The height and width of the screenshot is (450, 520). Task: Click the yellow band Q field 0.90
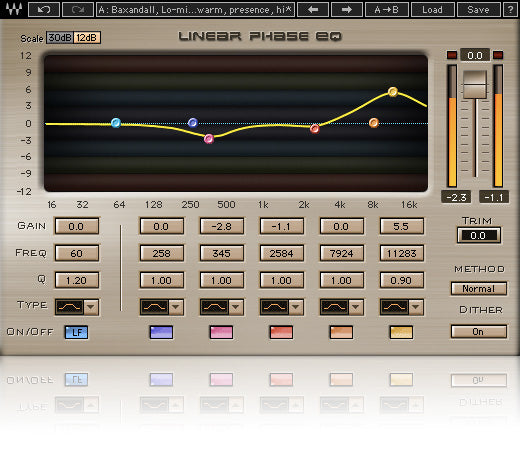click(402, 280)
